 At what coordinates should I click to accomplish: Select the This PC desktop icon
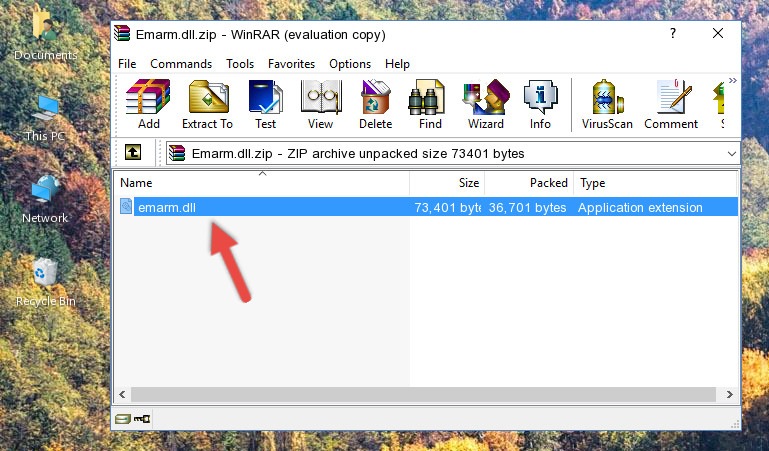(x=45, y=119)
